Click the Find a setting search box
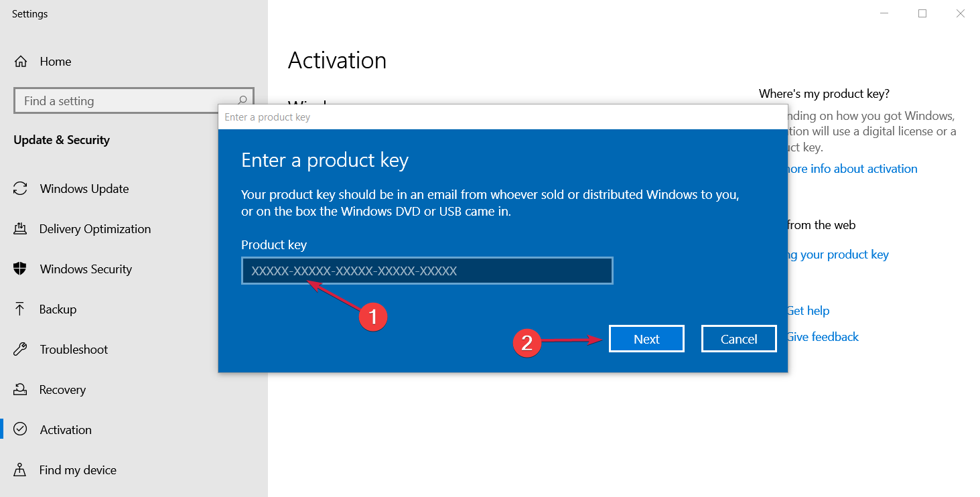 [134, 100]
